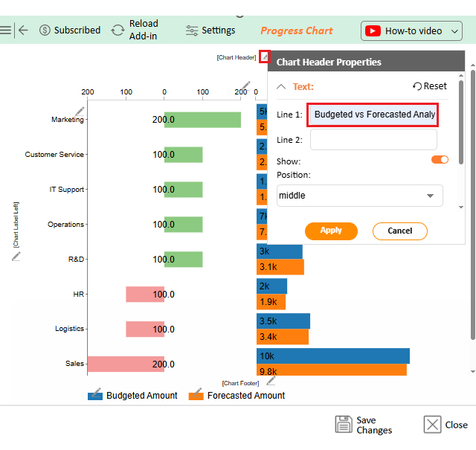Click the Chart Header edit pencil
Image resolution: width=476 pixels, height=450 pixels.
coord(264,57)
